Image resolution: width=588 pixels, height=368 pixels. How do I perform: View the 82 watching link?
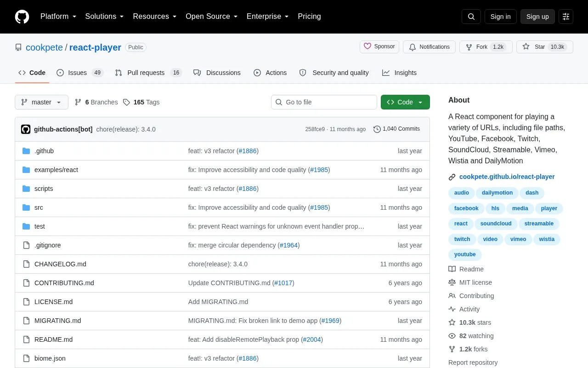click(x=471, y=336)
